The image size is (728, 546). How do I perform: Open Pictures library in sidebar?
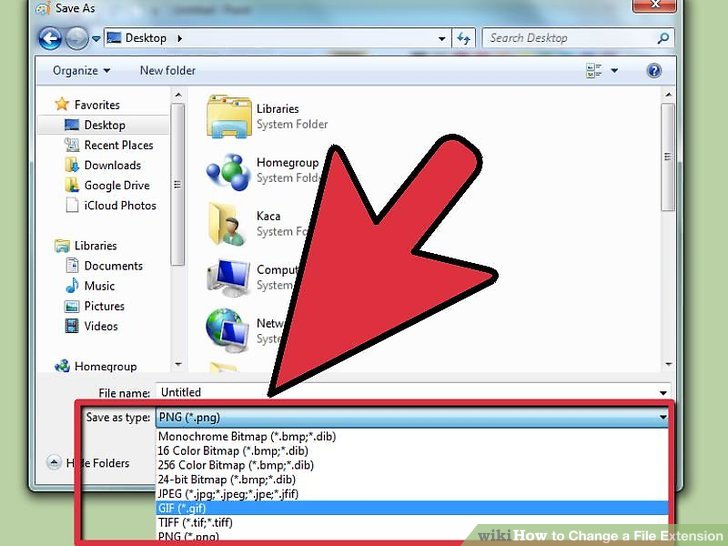click(x=104, y=306)
